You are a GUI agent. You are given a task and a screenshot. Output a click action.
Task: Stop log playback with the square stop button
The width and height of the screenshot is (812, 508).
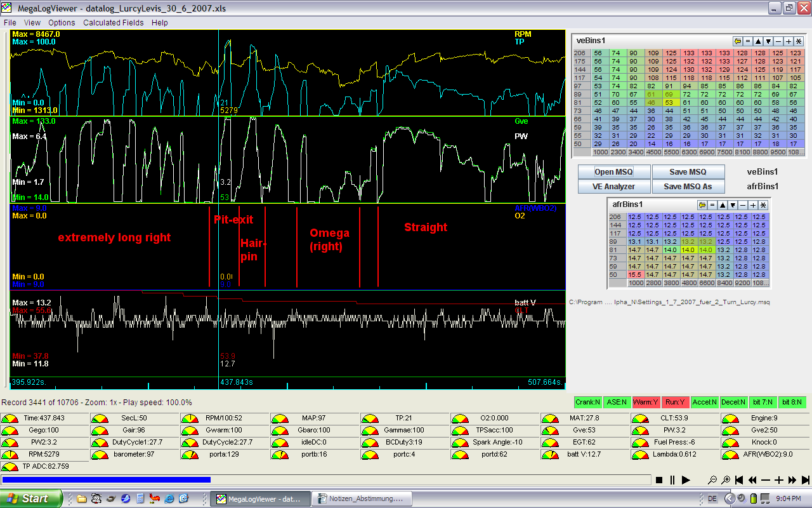659,480
